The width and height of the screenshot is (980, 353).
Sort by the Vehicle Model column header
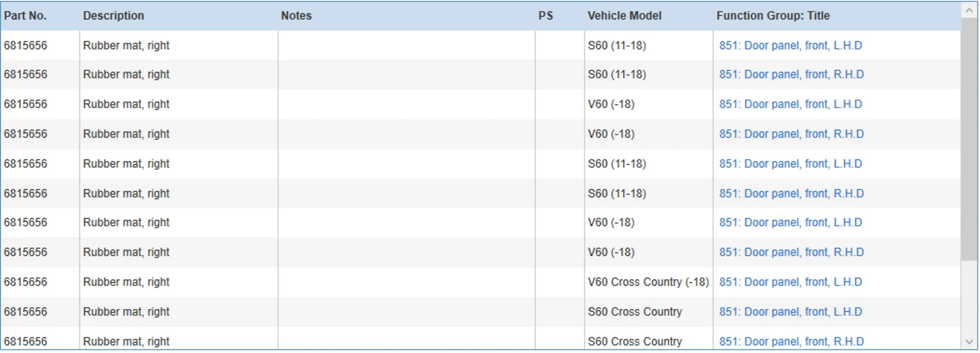(x=624, y=16)
